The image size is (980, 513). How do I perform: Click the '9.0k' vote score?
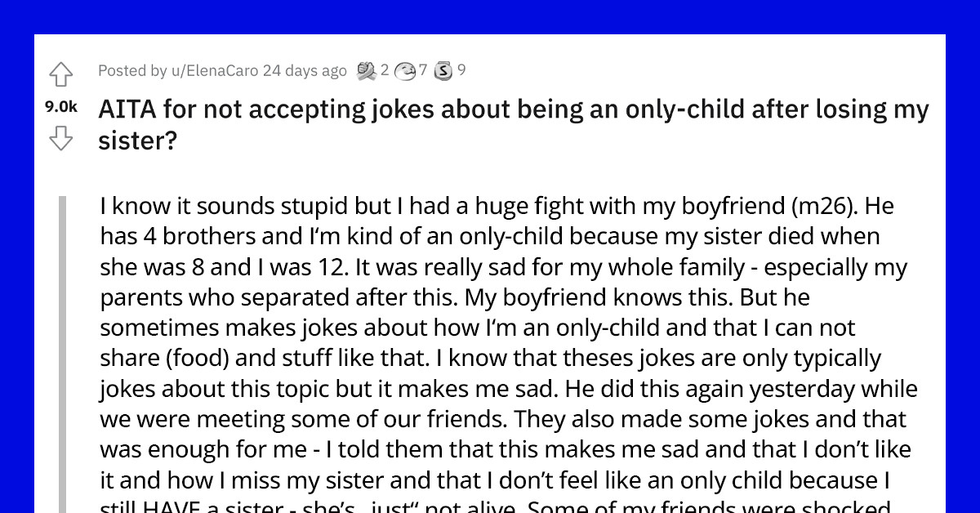tap(60, 105)
